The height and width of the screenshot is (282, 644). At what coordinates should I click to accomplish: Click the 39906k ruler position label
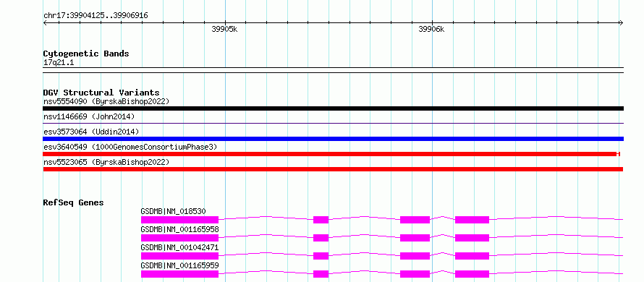pyautogui.click(x=431, y=29)
